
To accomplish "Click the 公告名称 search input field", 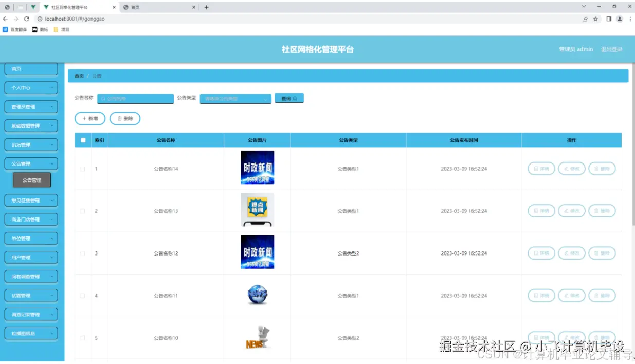I will (135, 98).
